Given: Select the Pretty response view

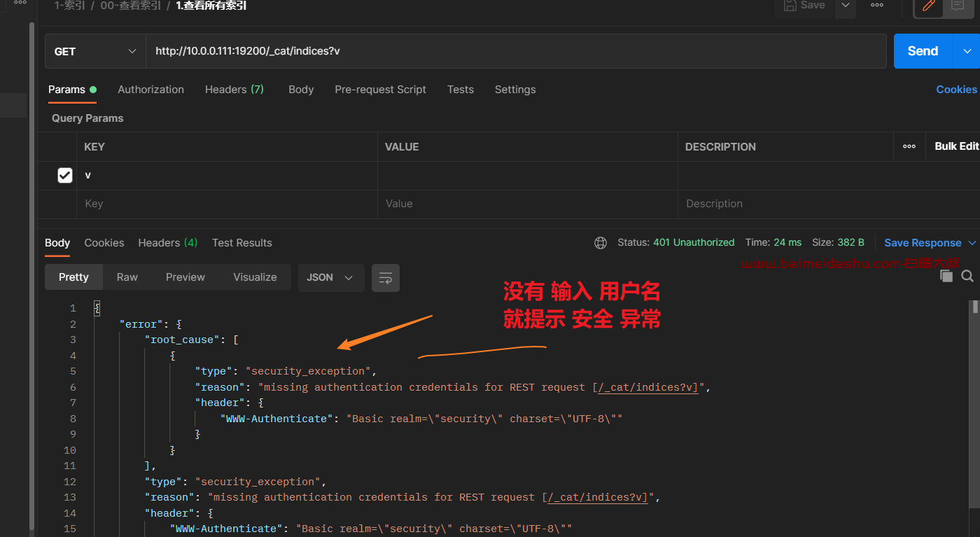Looking at the screenshot, I should click(73, 277).
